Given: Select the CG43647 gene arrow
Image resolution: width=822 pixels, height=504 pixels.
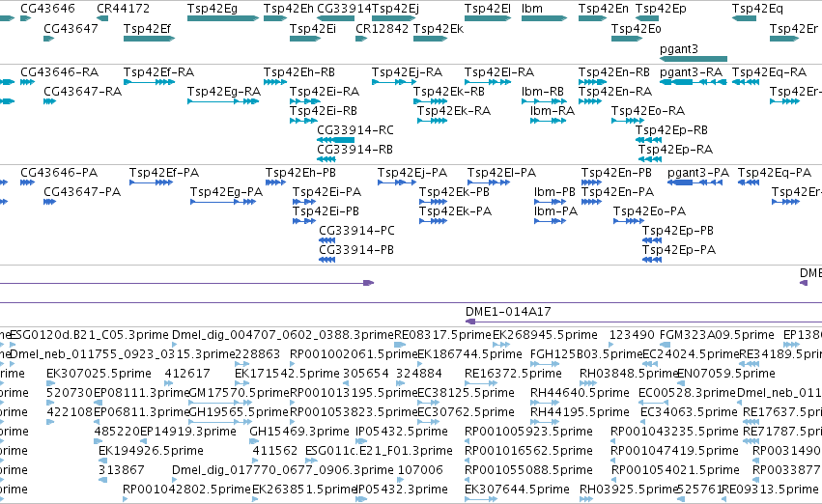Looking at the screenshot, I should coord(48,39).
